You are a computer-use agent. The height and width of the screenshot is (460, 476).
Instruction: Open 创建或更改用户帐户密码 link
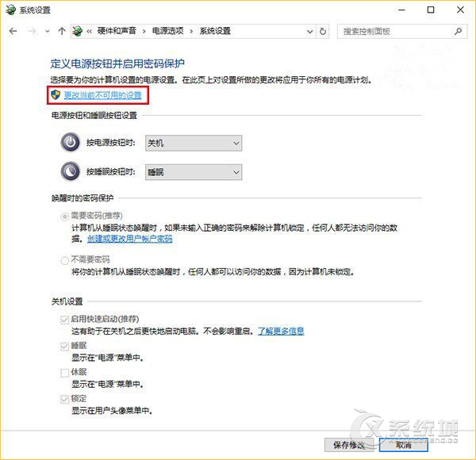130,239
